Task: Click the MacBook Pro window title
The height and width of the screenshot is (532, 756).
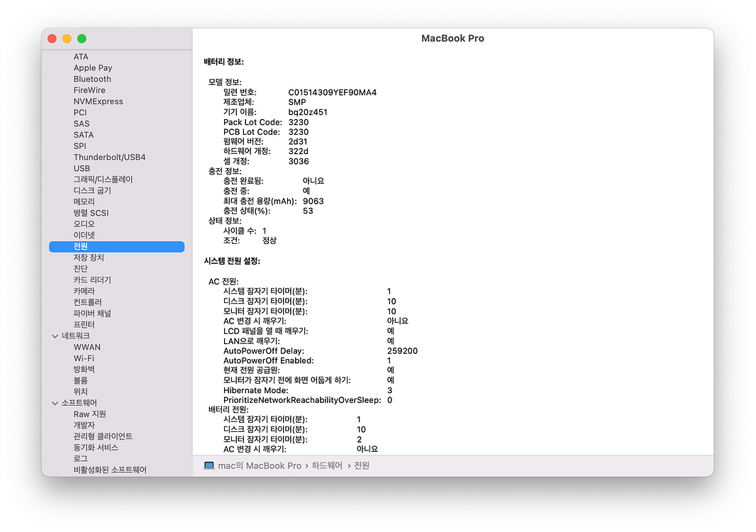Action: 452,38
